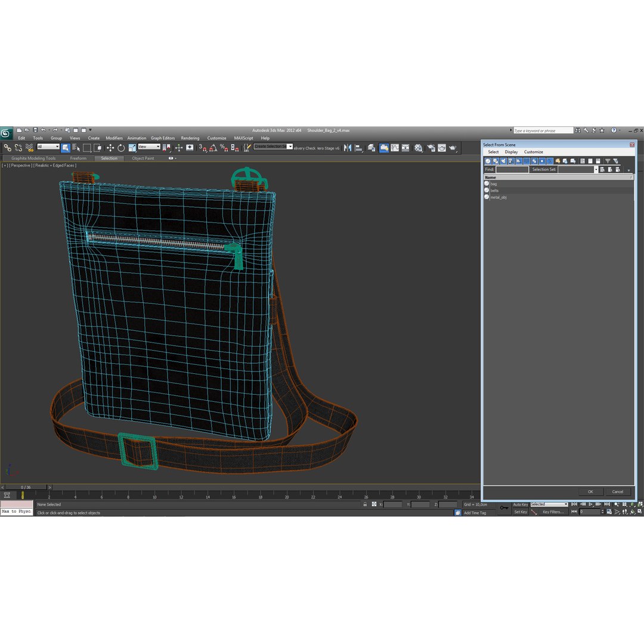
Task: Click the Select and Link tool
Action: 7,148
